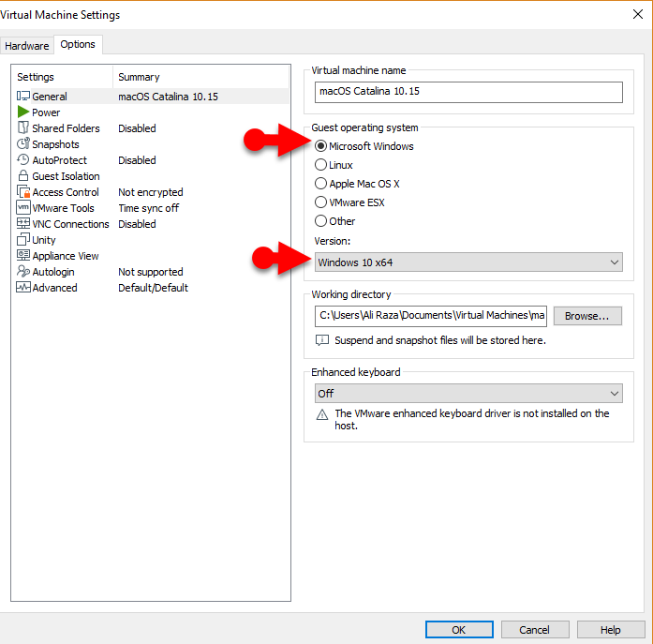Select the Linux radio button
The height and width of the screenshot is (644, 653).
[x=321, y=165]
